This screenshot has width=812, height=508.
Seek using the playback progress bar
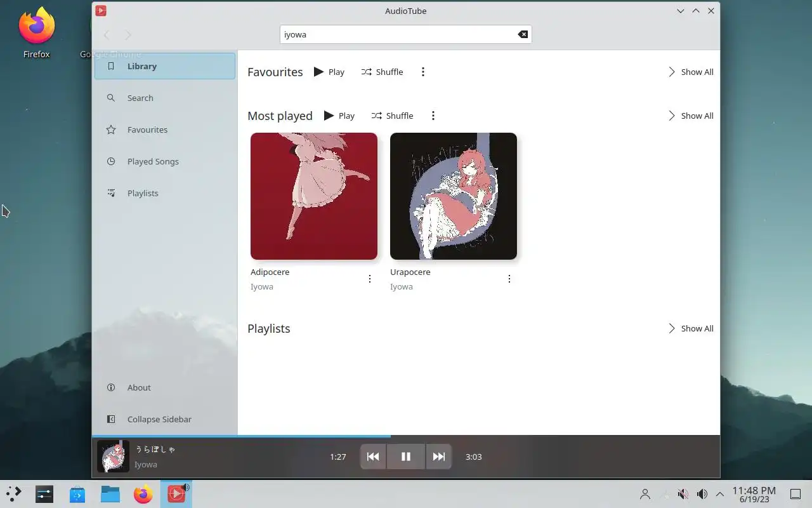(406, 436)
